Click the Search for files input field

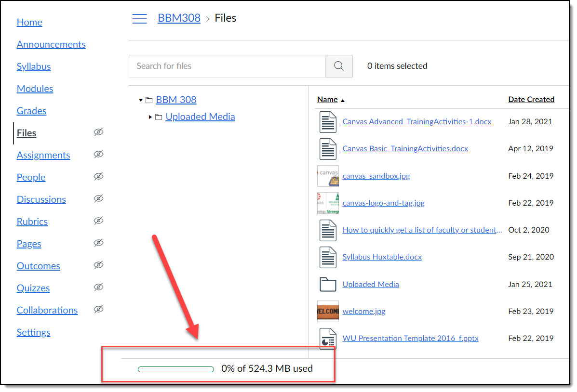pyautogui.click(x=227, y=66)
